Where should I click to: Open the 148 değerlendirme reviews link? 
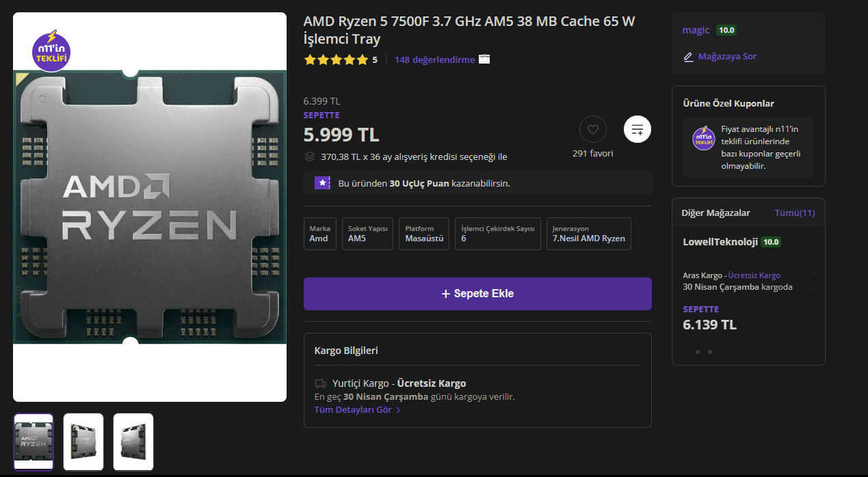[x=434, y=59]
